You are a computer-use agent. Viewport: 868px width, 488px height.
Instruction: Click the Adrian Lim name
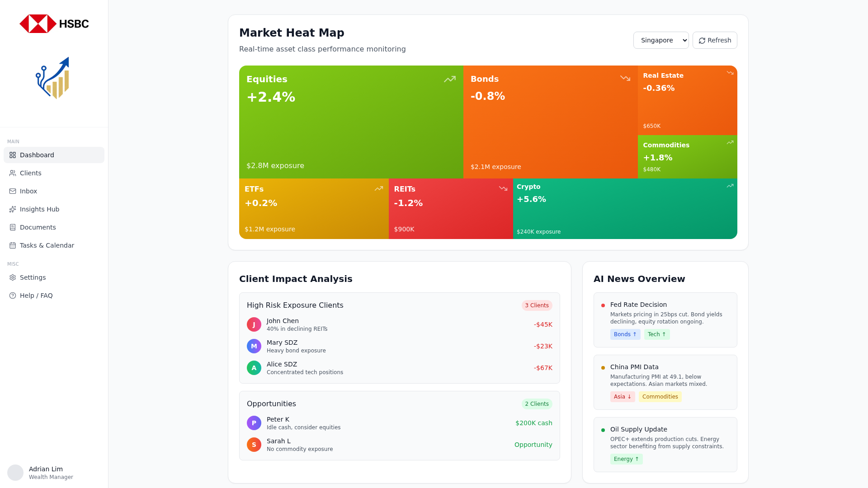click(46, 469)
